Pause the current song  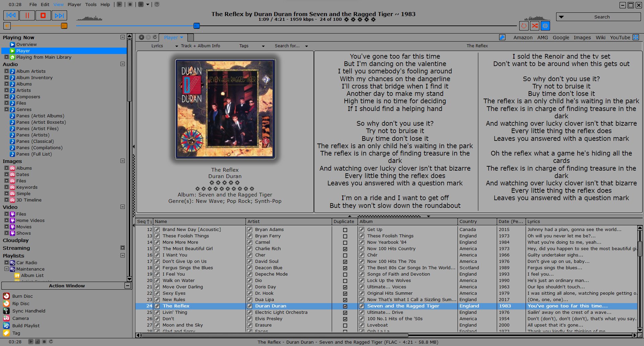[27, 15]
